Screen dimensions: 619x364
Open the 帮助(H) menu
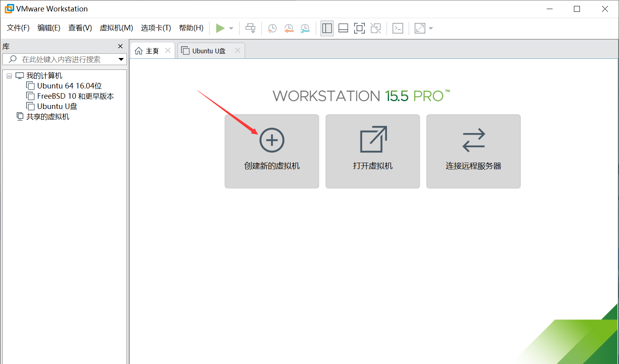[191, 28]
